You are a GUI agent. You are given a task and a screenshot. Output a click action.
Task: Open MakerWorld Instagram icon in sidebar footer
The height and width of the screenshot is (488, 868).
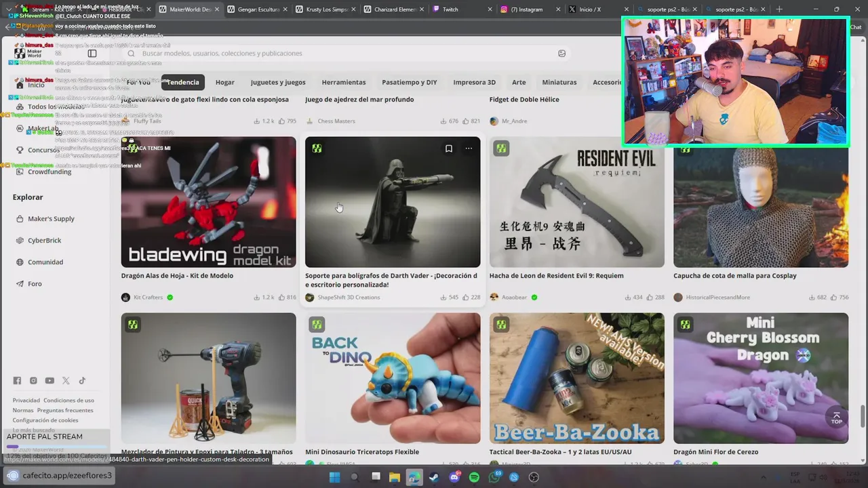pyautogui.click(x=33, y=381)
